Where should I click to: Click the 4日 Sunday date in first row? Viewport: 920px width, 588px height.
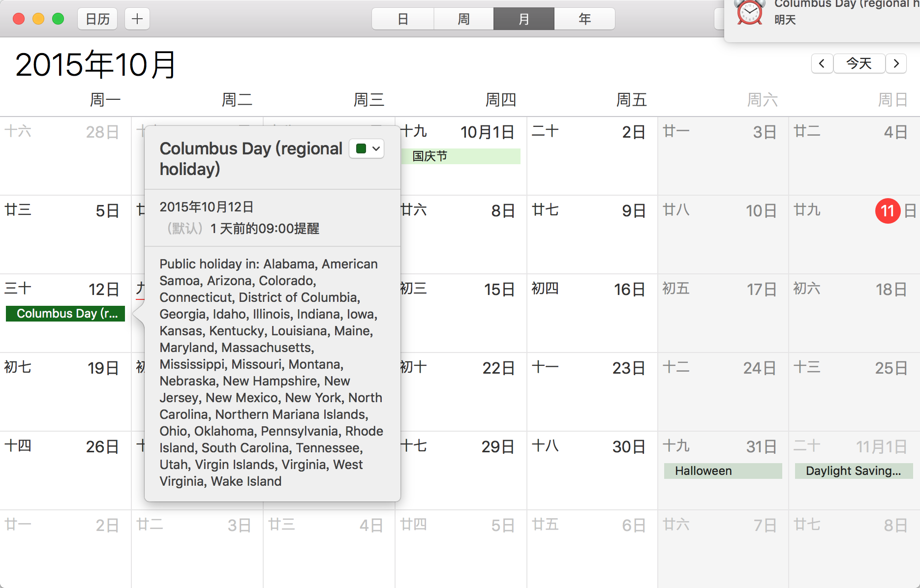click(x=895, y=132)
